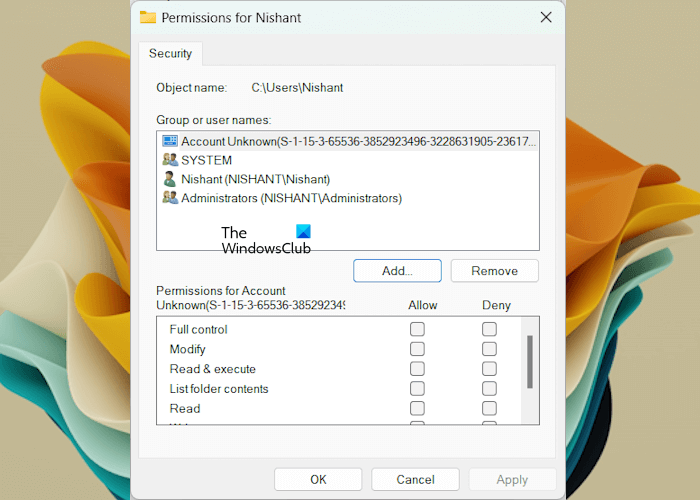Confirm with the OK button
Screen dimensions: 700x500
pos(318,479)
